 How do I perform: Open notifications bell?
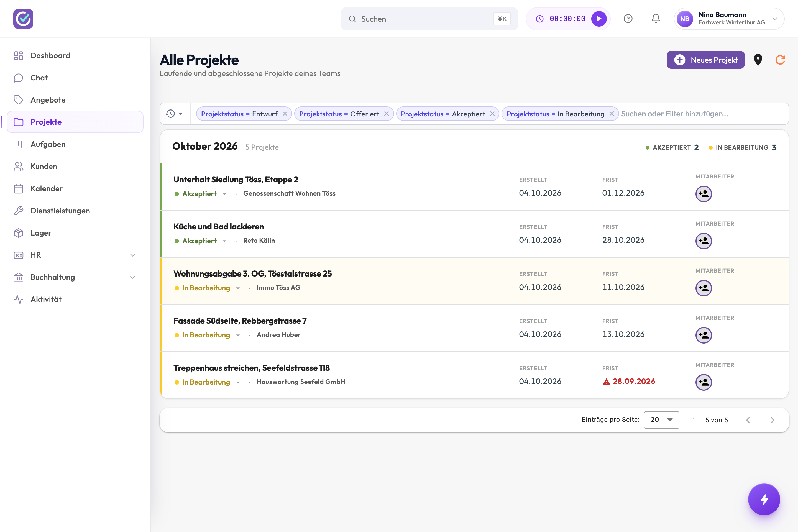pyautogui.click(x=656, y=19)
